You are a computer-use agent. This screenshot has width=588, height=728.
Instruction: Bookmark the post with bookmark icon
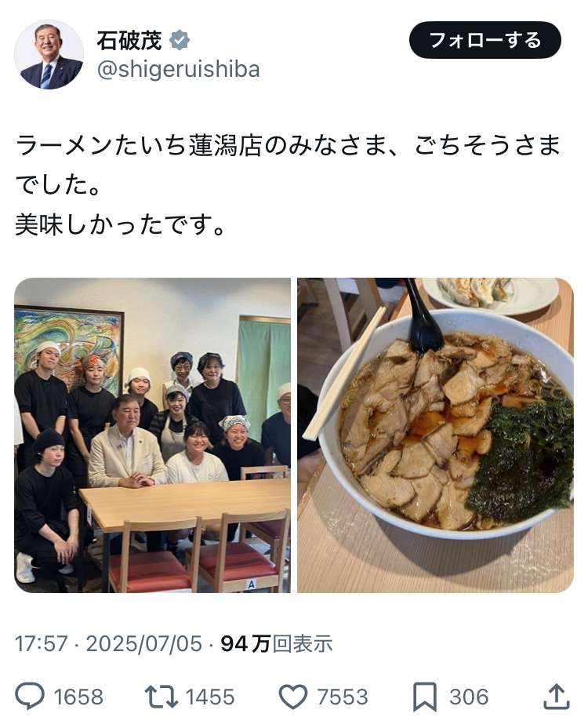[x=424, y=697]
